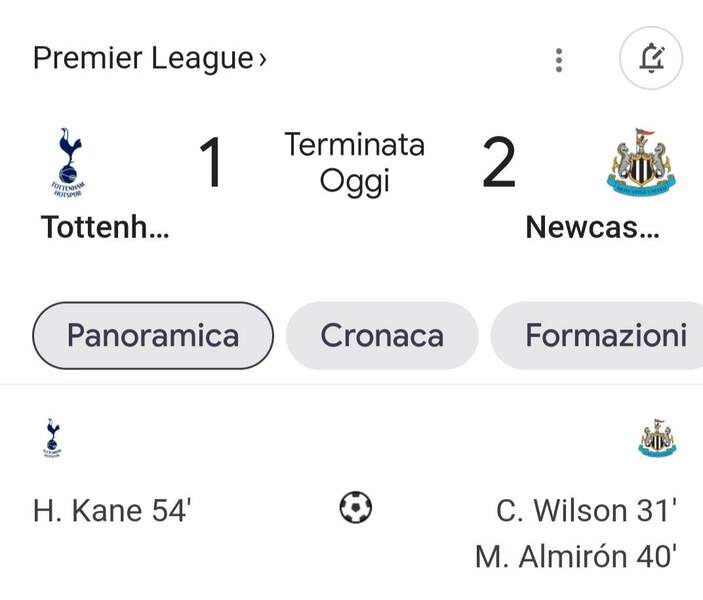
Task: Click the Terminata Oggi match status
Action: point(355,162)
